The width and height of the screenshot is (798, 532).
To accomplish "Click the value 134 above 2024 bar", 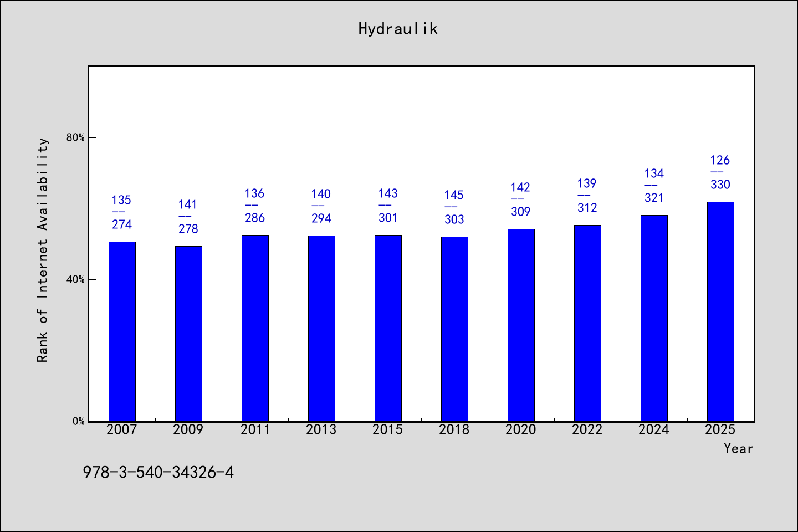I will pyautogui.click(x=654, y=173).
